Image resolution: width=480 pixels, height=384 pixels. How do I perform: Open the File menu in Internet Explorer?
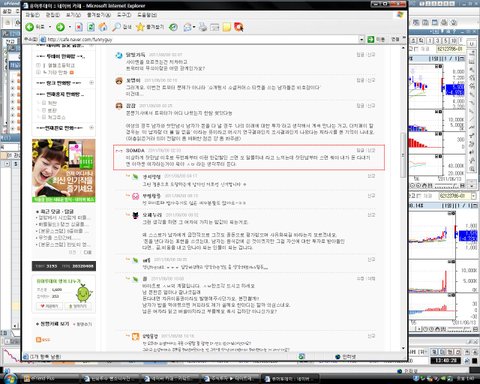tap(33, 15)
